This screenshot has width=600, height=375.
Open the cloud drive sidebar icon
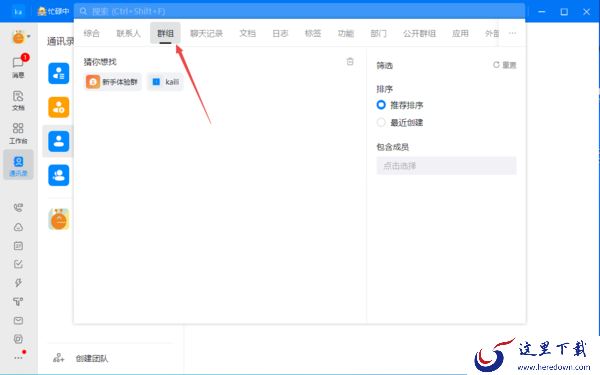click(x=18, y=227)
